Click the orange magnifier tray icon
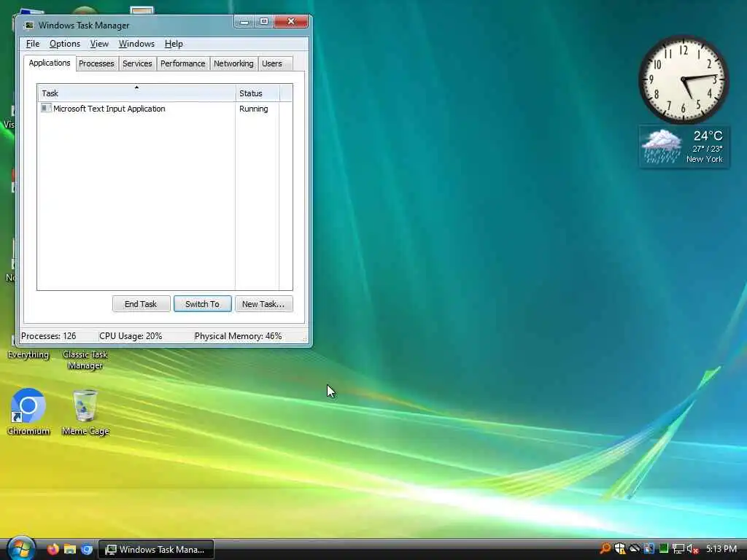This screenshot has width=747, height=560. (x=605, y=548)
